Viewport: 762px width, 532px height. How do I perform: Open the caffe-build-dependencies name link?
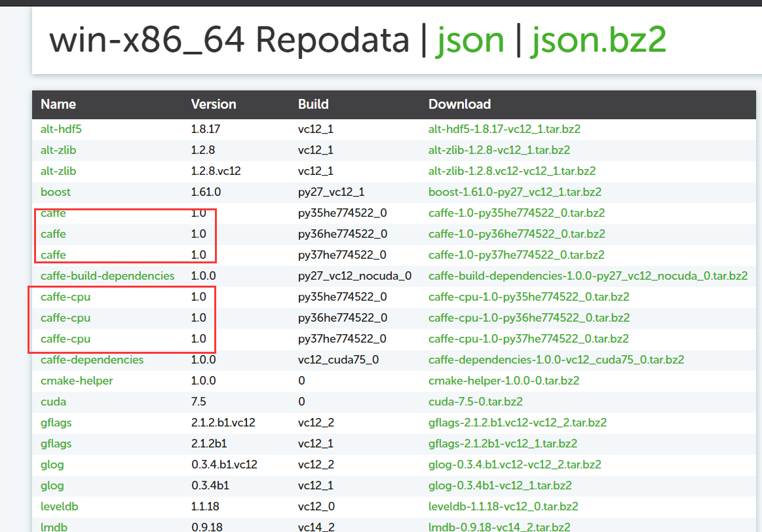click(x=107, y=276)
